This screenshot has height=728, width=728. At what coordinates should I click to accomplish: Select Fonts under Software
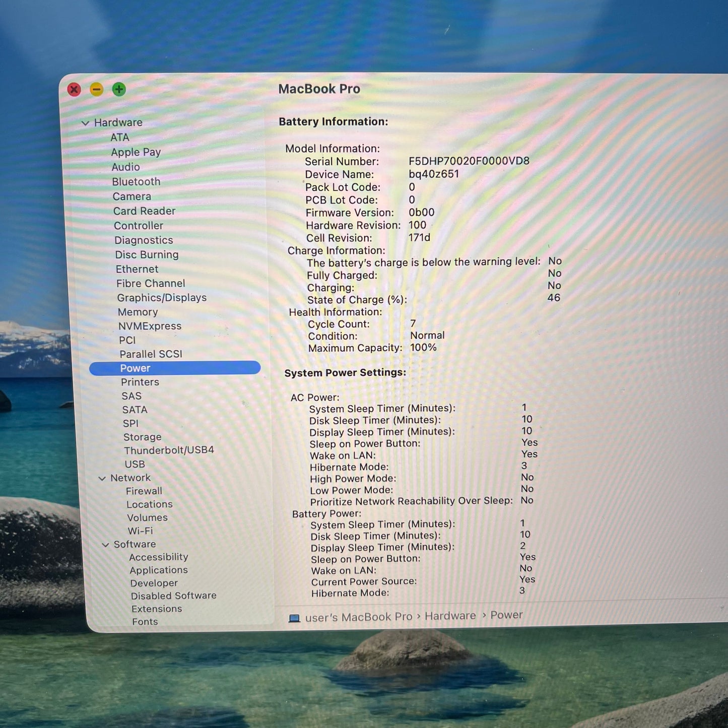pyautogui.click(x=145, y=622)
